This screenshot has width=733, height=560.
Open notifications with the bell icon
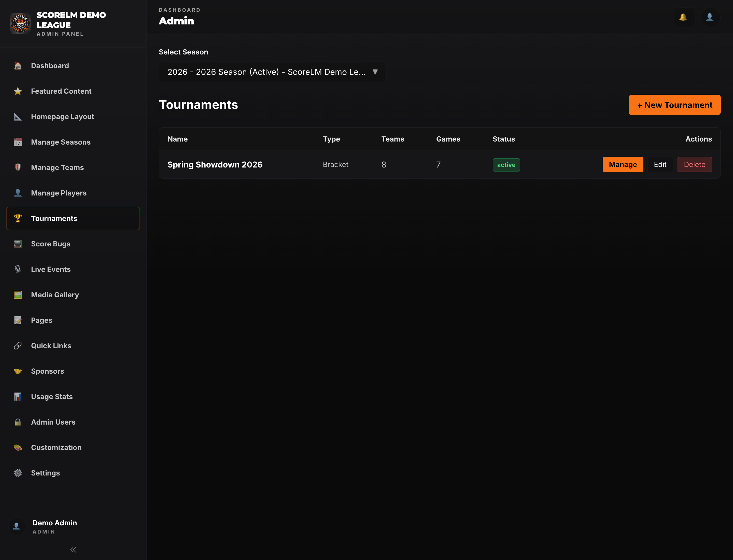coord(683,17)
